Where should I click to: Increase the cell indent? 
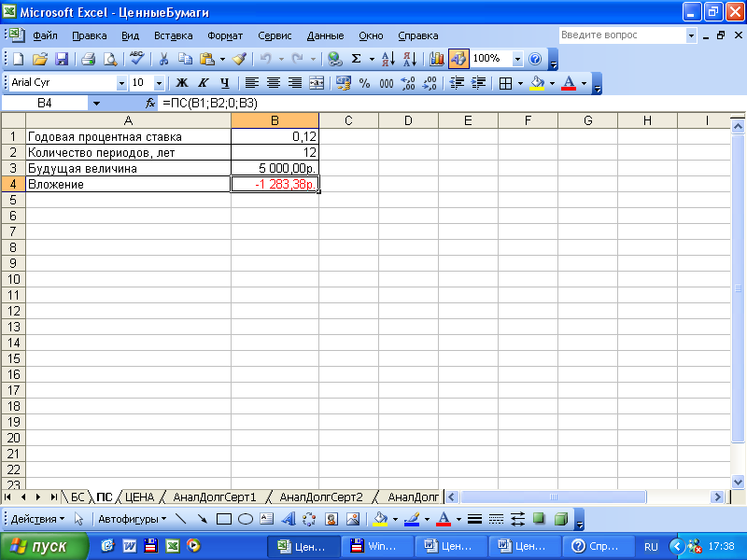(x=478, y=83)
